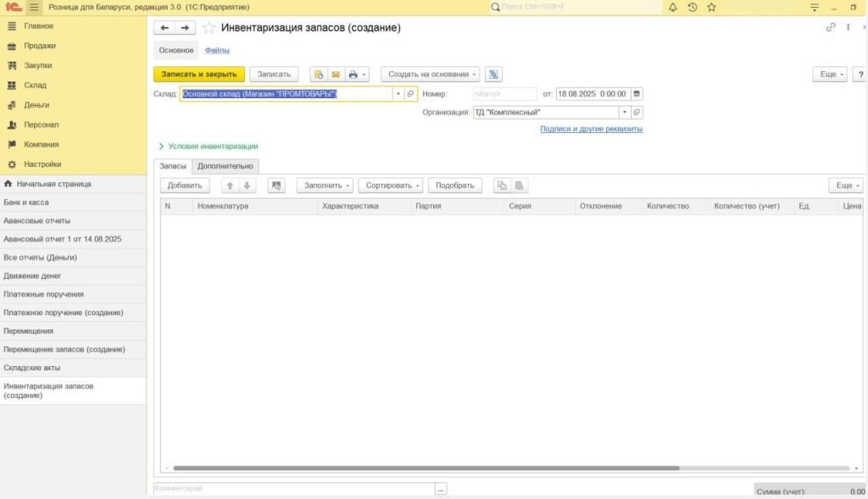868x499 pixels.
Task: Open the Склад dropdown list
Action: 398,94
